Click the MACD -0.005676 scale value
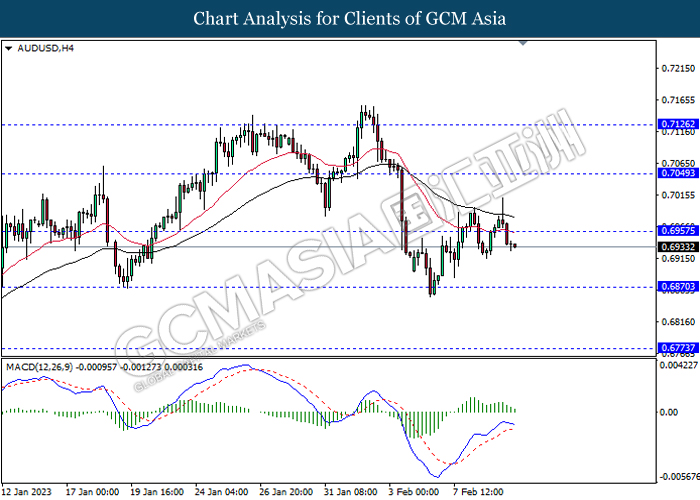Screen dimensions: 700x500 pyautogui.click(x=679, y=477)
